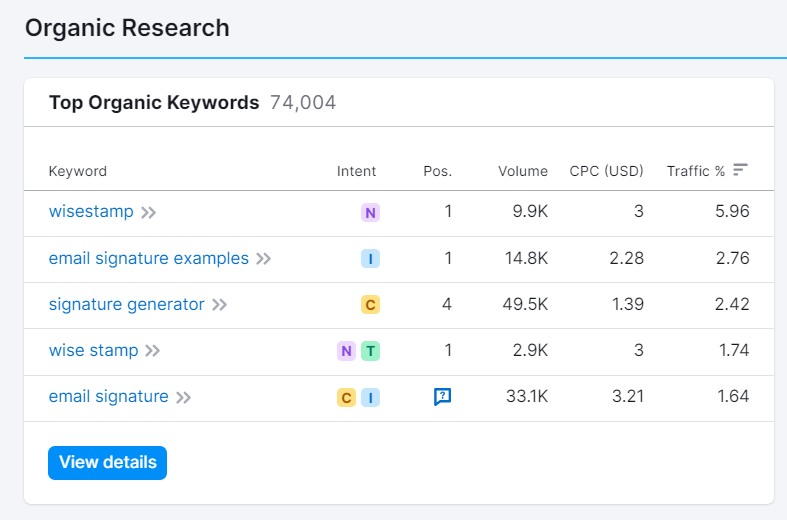Click the Organic Research heading
787x520 pixels.
tap(127, 28)
